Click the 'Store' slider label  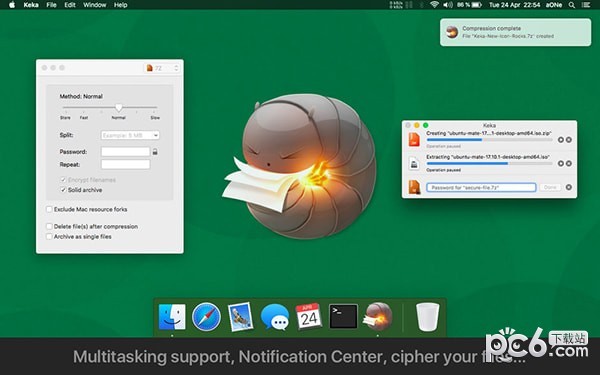tap(65, 117)
